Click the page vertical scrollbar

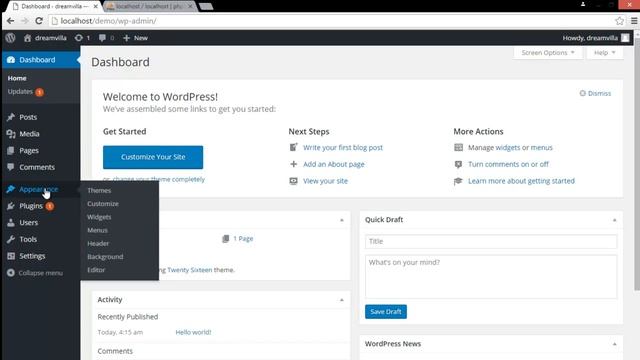[x=637, y=163]
